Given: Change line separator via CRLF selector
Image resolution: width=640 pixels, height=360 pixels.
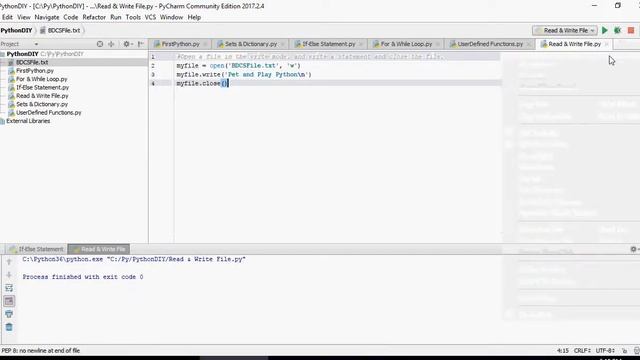Looking at the screenshot, I should pos(582,351).
